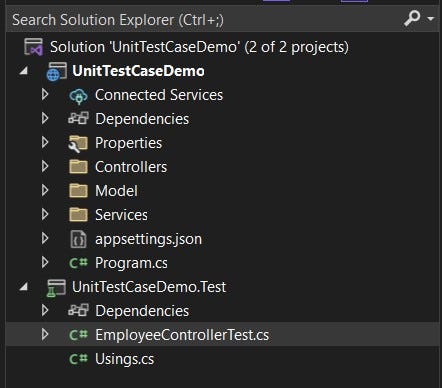
Task: Collapse the UnitTestCaseDemo project node
Action: pos(24,71)
